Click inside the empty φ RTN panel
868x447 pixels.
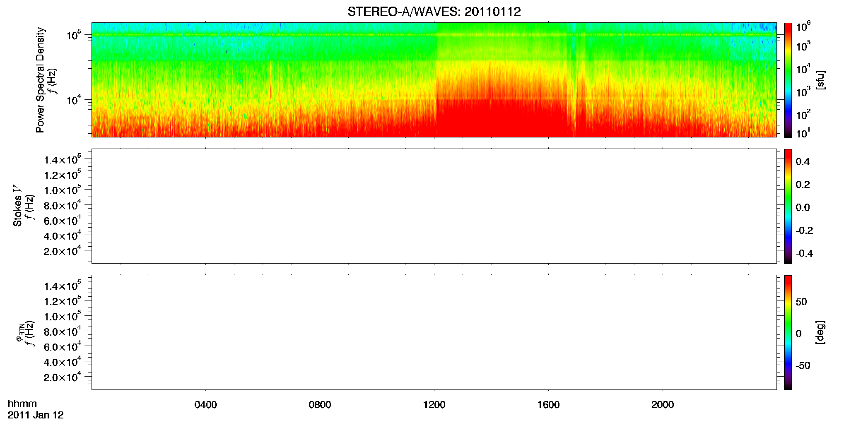coord(434,332)
